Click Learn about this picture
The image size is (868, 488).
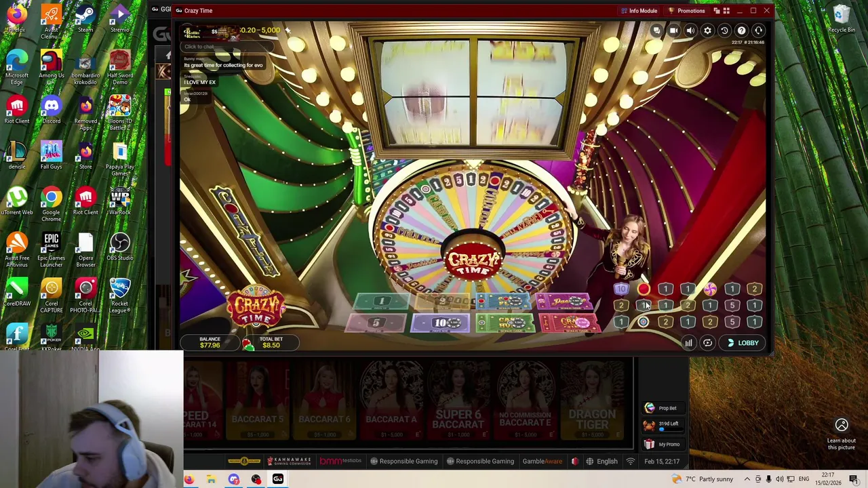[x=842, y=434]
